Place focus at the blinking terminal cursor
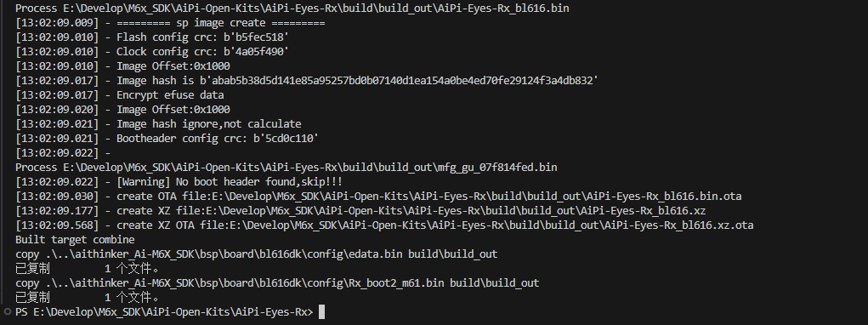The image size is (868, 325). (321, 312)
